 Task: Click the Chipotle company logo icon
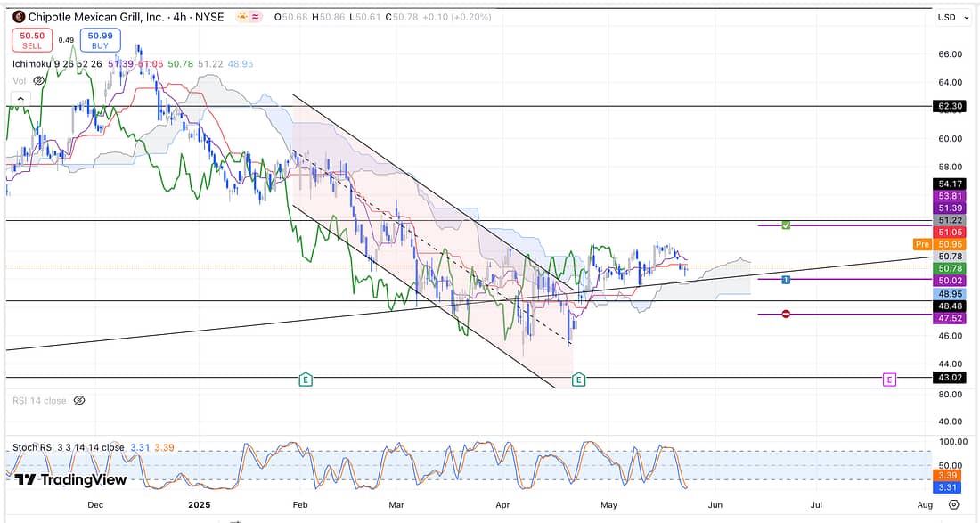coord(19,17)
